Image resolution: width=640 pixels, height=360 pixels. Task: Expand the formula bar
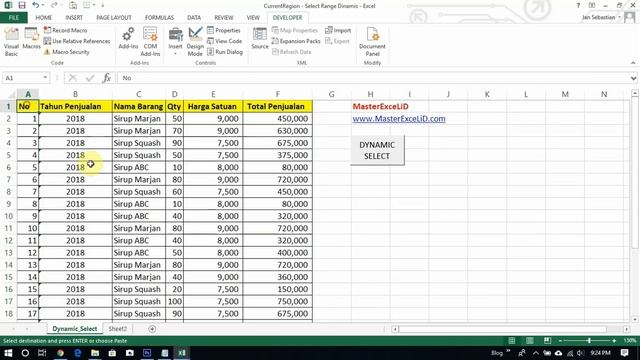pyautogui.click(x=633, y=78)
